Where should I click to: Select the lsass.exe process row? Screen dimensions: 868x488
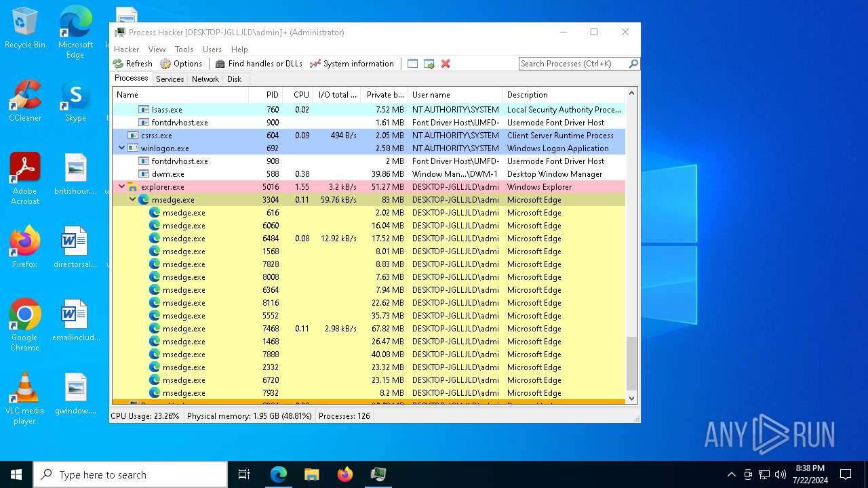[368, 110]
